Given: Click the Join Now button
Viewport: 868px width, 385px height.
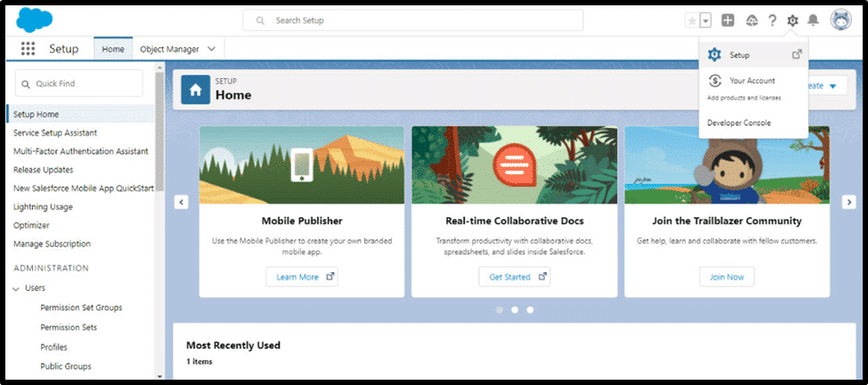Looking at the screenshot, I should tap(726, 277).
